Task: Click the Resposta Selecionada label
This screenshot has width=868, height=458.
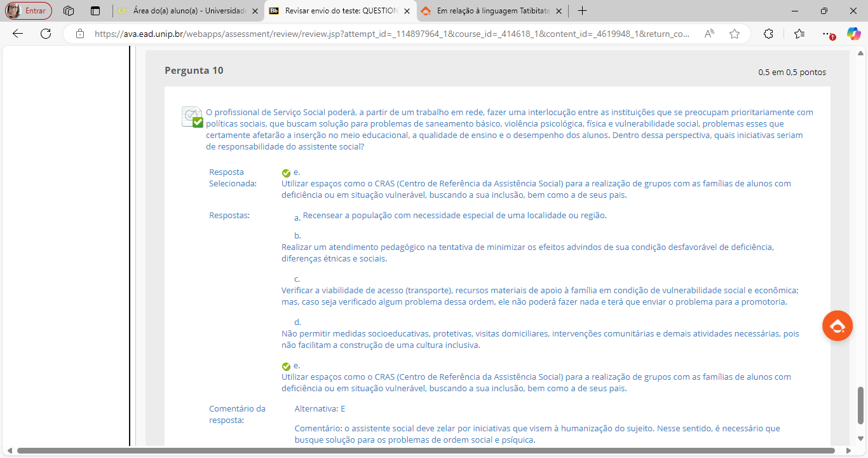Action: click(233, 177)
